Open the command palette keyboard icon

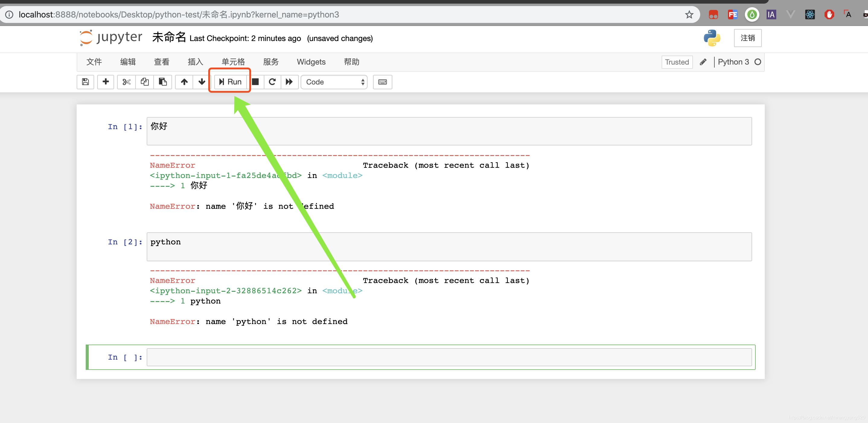pos(382,82)
